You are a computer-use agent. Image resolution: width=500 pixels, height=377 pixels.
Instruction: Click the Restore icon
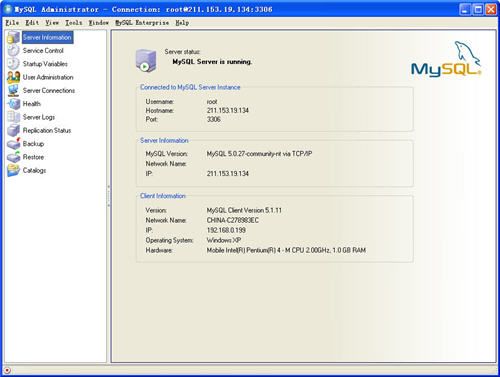(x=14, y=157)
